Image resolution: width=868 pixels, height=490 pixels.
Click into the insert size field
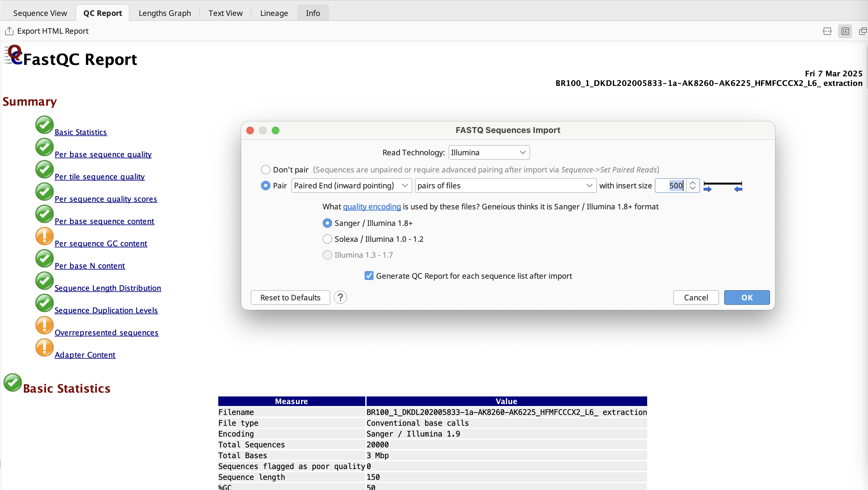click(x=670, y=185)
